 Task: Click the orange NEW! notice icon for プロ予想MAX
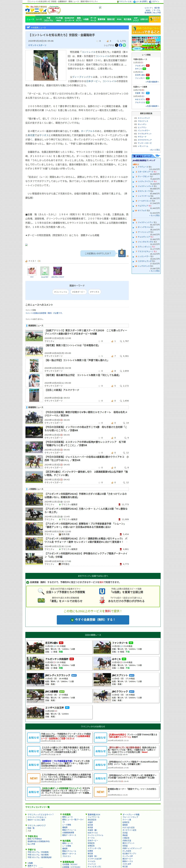(x=33, y=778)
